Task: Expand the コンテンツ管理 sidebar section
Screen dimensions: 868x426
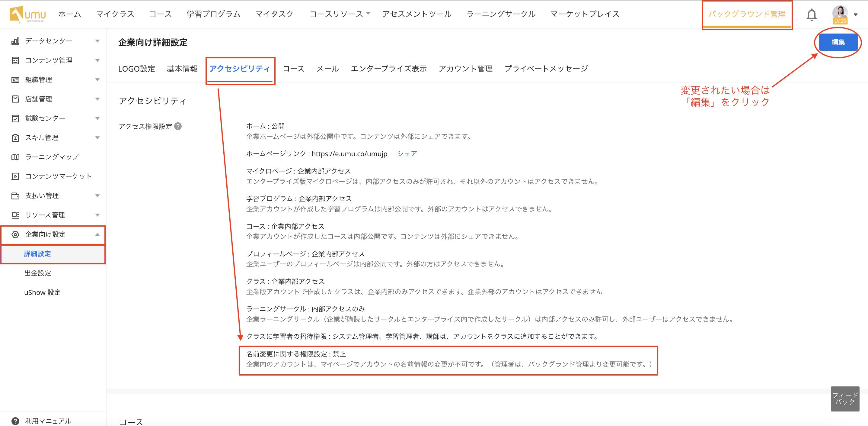Action: 97,60
